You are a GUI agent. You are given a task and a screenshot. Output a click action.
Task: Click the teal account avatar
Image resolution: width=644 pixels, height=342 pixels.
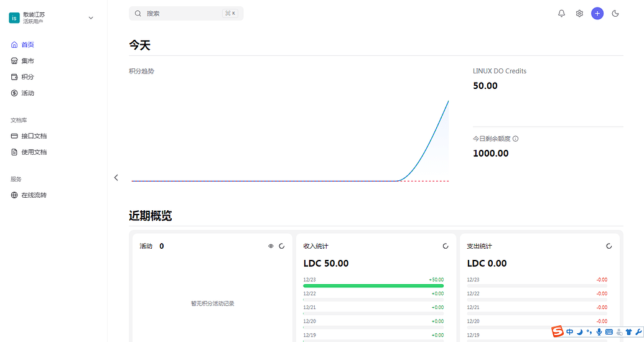point(14,17)
